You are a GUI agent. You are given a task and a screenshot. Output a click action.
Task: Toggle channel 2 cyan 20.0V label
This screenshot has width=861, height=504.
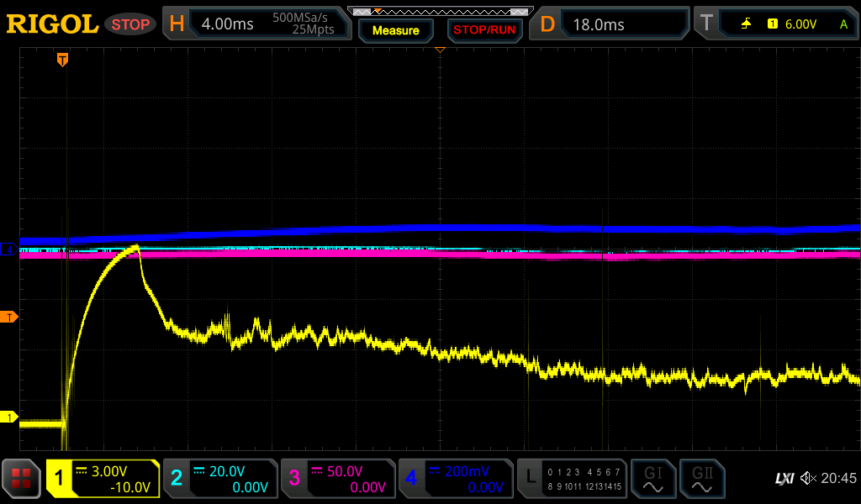220,479
